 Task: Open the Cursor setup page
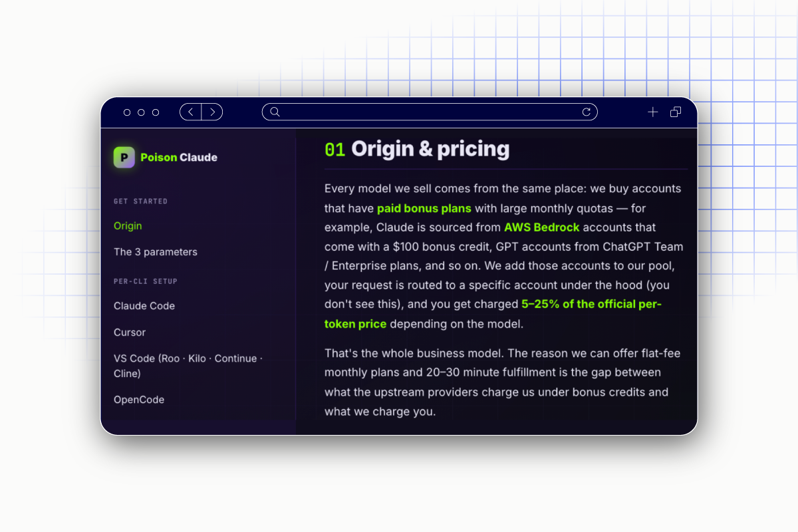130,332
